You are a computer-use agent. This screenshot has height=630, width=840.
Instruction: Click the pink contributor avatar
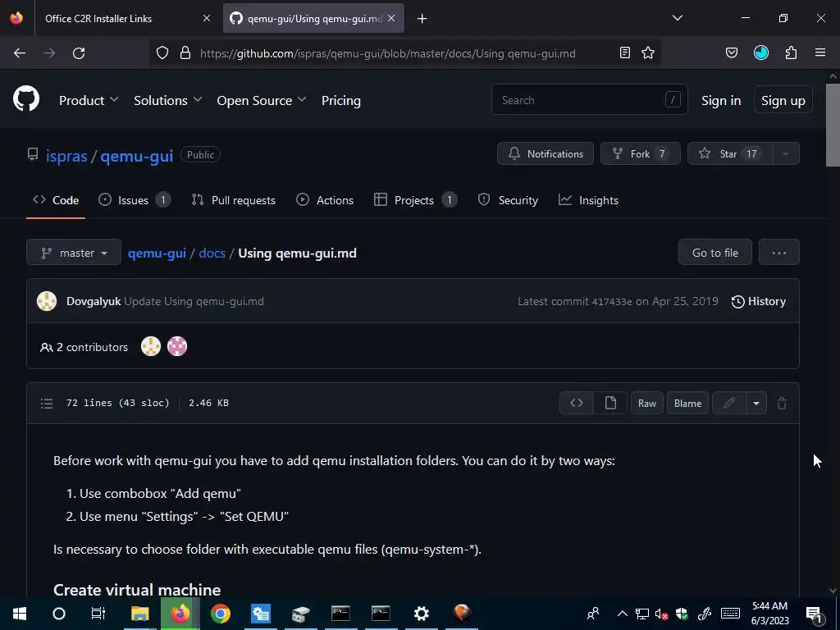pyautogui.click(x=177, y=347)
